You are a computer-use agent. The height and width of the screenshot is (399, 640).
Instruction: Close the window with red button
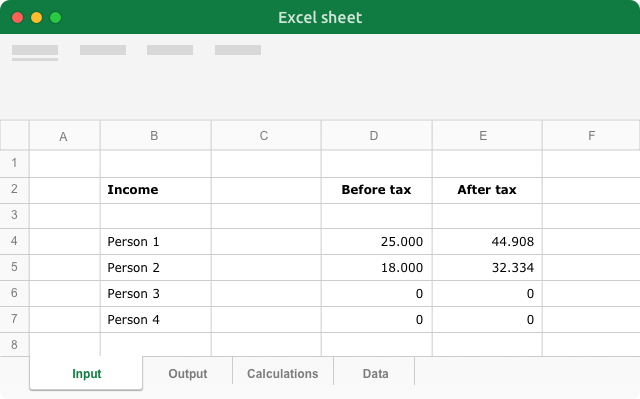pyautogui.click(x=18, y=18)
